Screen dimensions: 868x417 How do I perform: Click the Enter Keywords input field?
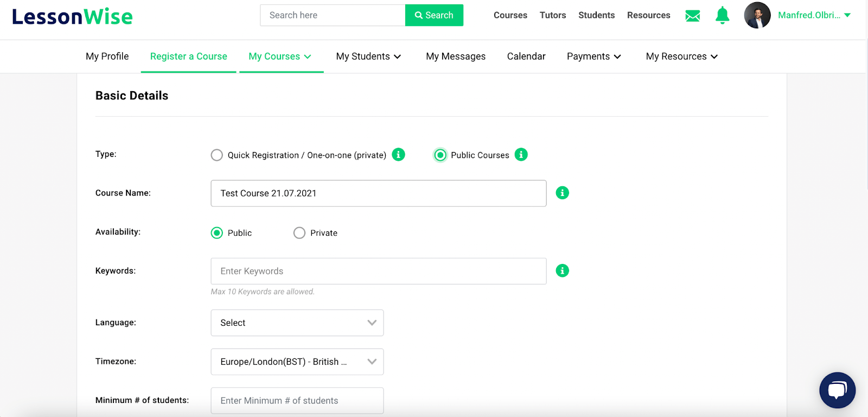(x=378, y=271)
